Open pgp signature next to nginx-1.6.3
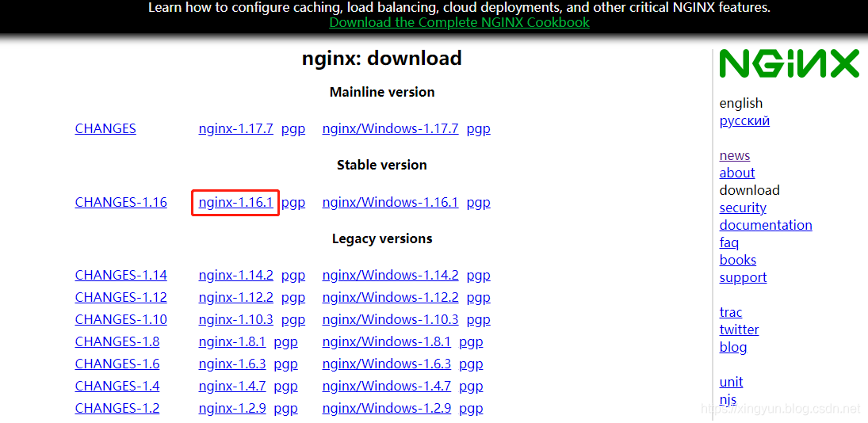 coord(285,364)
